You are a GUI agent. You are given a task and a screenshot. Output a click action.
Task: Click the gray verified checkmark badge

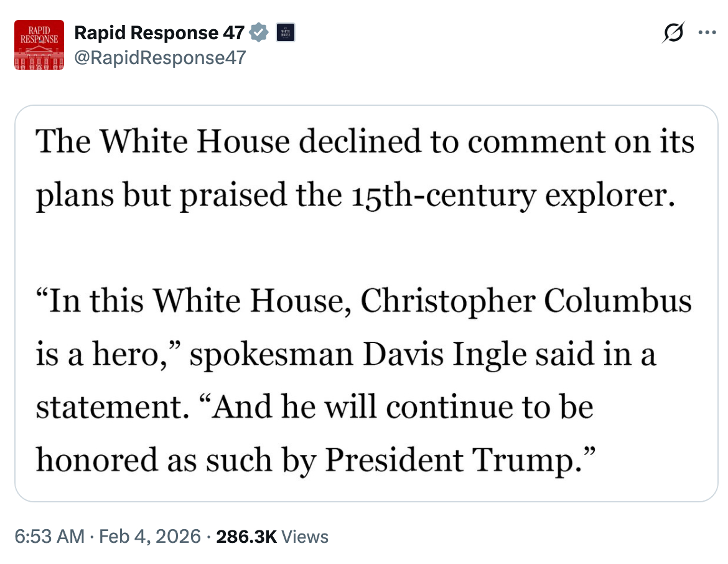259,33
